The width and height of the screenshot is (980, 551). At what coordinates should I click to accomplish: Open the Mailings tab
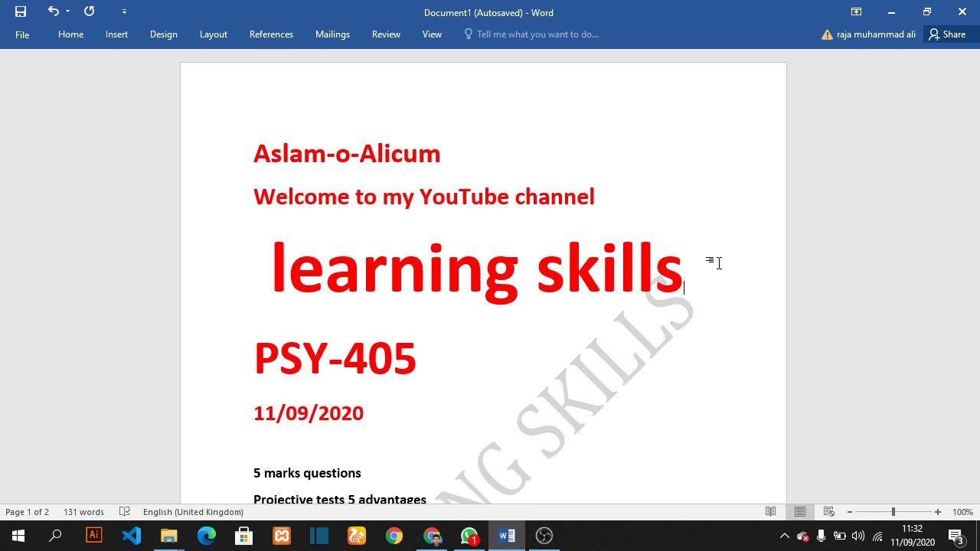pyautogui.click(x=332, y=34)
